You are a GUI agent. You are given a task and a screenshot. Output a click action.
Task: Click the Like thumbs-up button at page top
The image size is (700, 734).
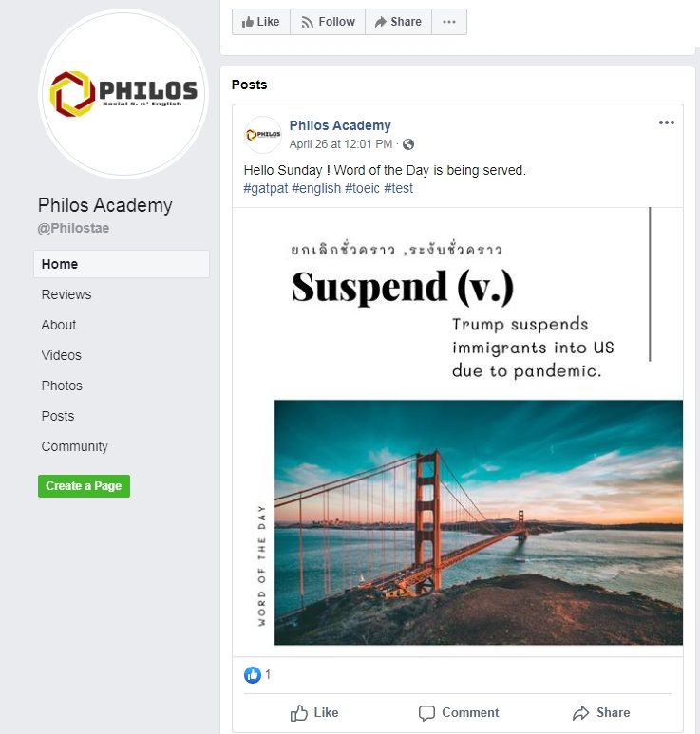coord(261,22)
